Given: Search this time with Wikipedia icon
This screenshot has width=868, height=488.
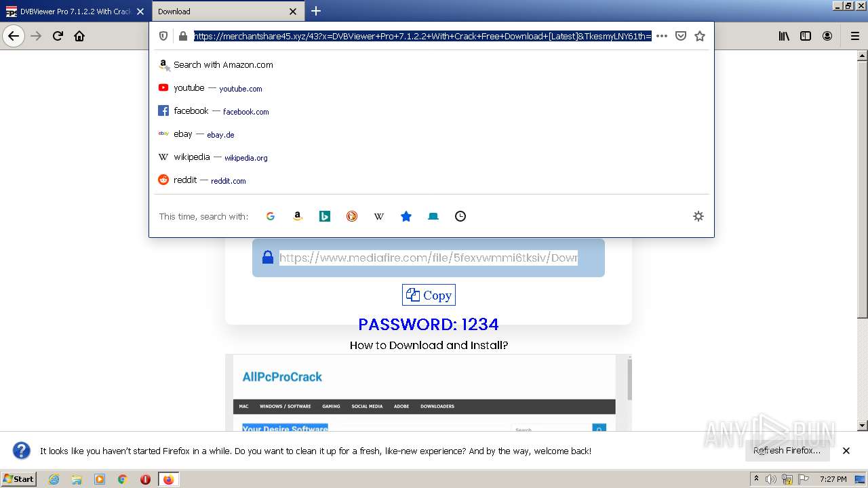Looking at the screenshot, I should point(379,216).
